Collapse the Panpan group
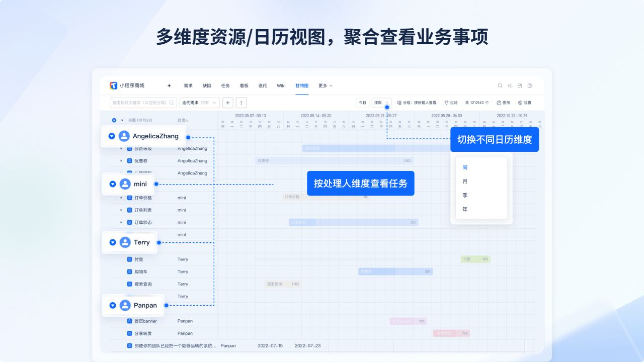The height and width of the screenshot is (362, 644). pos(113,305)
